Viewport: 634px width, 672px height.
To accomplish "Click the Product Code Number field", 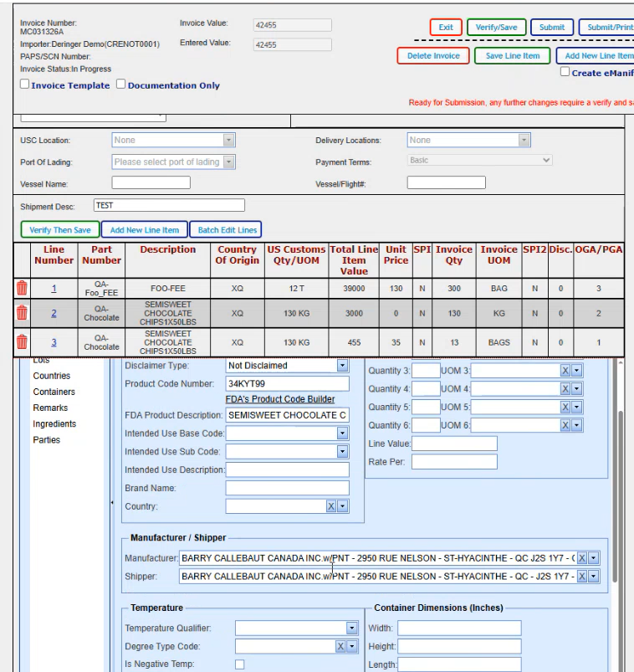I will click(x=288, y=384).
